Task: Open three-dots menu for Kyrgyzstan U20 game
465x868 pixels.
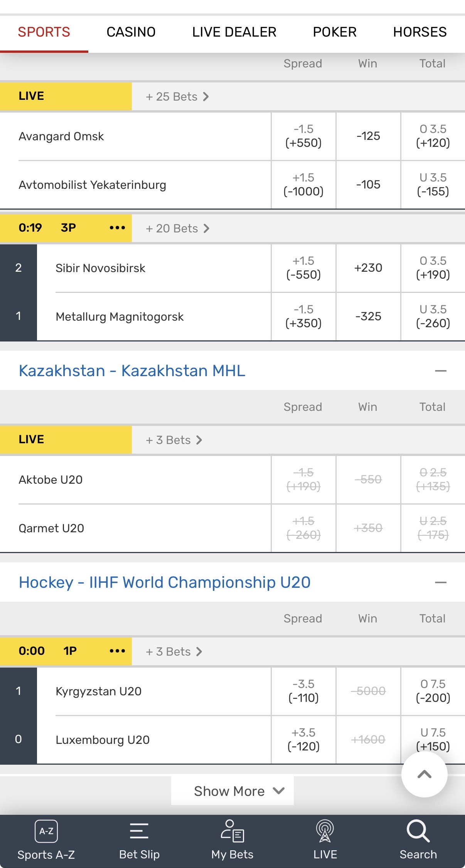Action: click(x=117, y=651)
